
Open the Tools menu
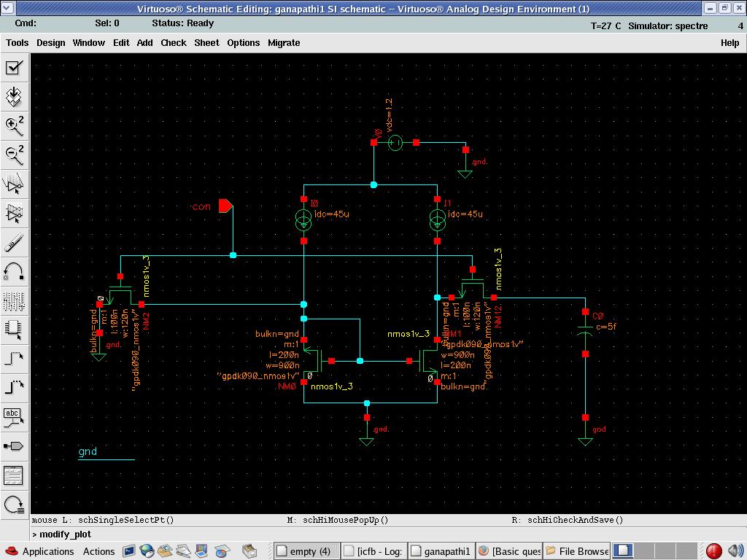pos(18,42)
